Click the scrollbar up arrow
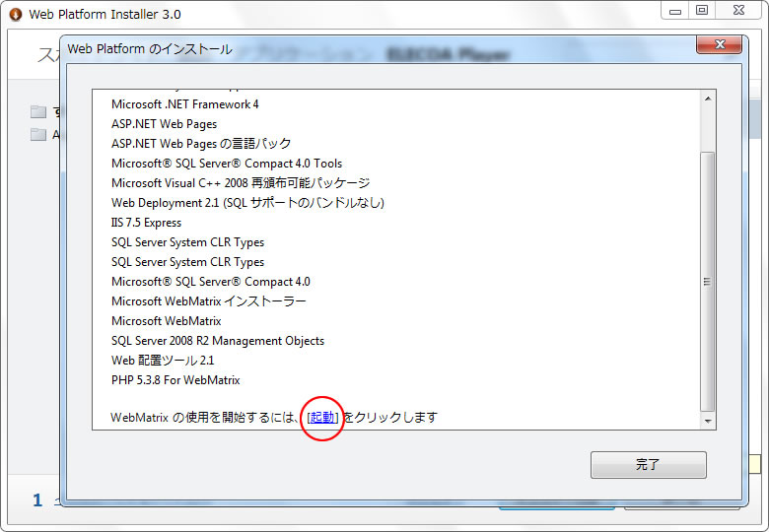This screenshot has width=769, height=532. (x=707, y=99)
